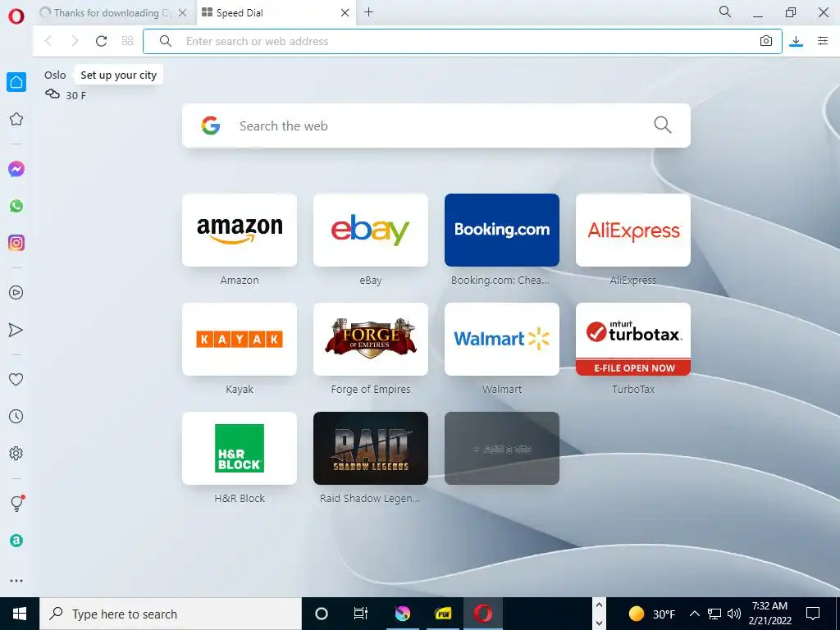Open WhatsApp in sidebar

pyautogui.click(x=16, y=206)
